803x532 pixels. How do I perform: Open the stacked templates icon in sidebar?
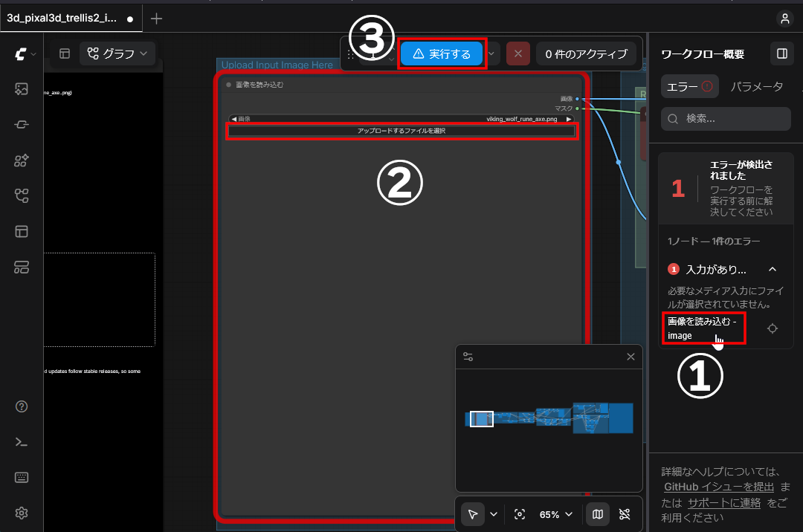(22, 267)
